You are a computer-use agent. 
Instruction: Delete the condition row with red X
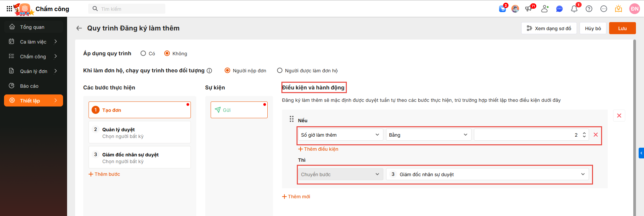coord(596,135)
